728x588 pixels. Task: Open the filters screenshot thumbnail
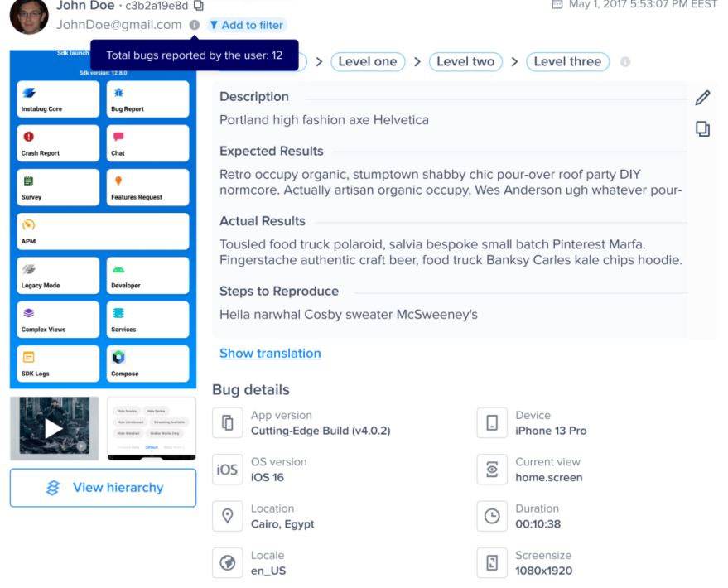coord(152,428)
